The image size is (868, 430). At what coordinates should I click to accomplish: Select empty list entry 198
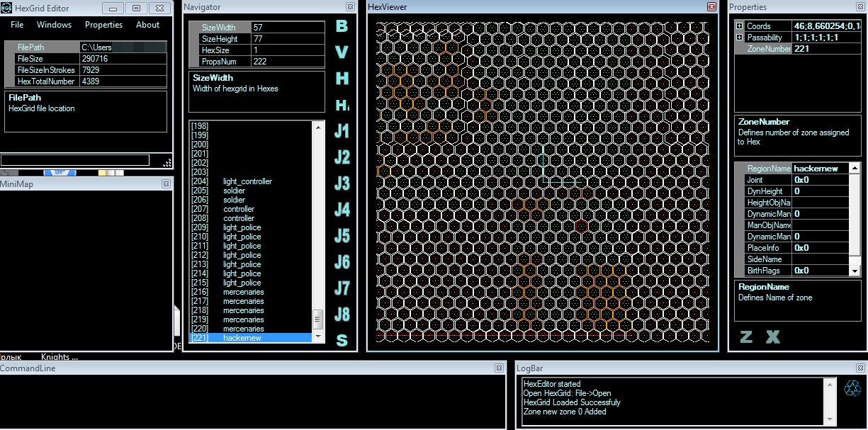coord(251,126)
